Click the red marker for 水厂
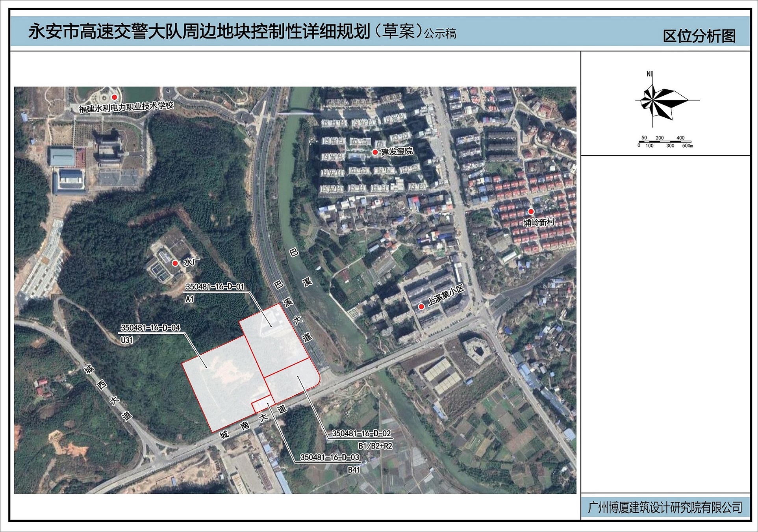 175,263
